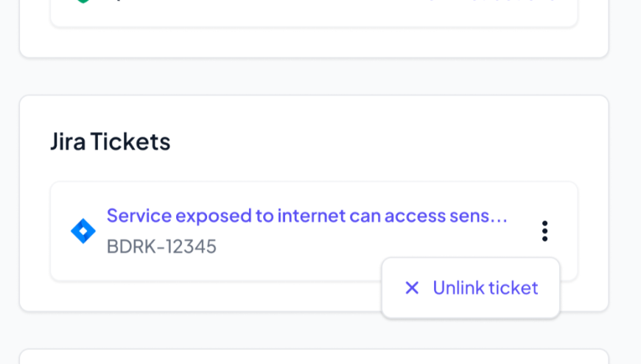Click the green shield icon at top
The height and width of the screenshot is (364, 641).
(83, 2)
